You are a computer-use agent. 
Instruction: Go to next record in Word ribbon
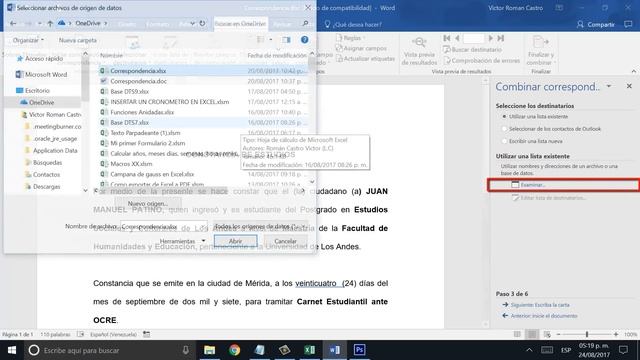click(x=490, y=38)
